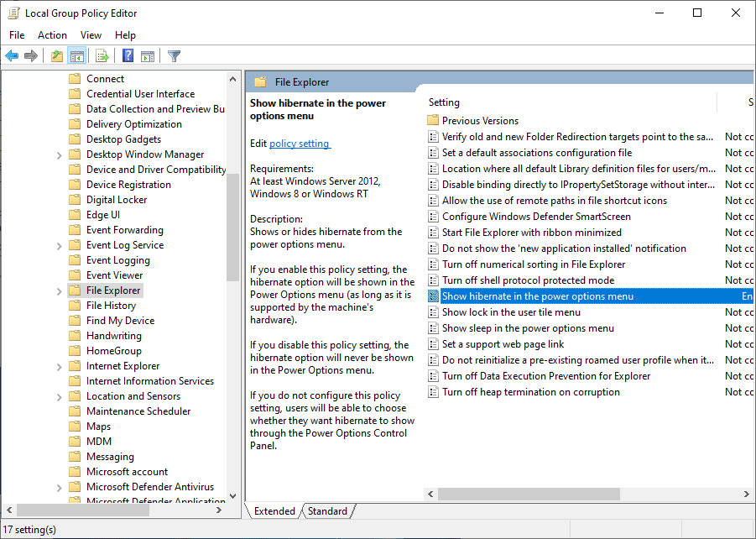This screenshot has width=756, height=539.
Task: Switch to the Standard tab
Action: pyautogui.click(x=327, y=511)
